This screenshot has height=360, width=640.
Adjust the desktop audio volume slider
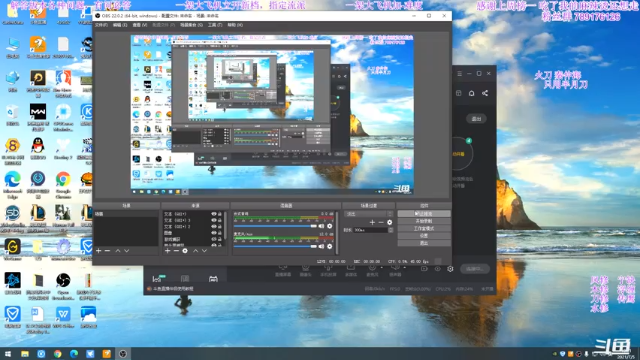pos(275,226)
